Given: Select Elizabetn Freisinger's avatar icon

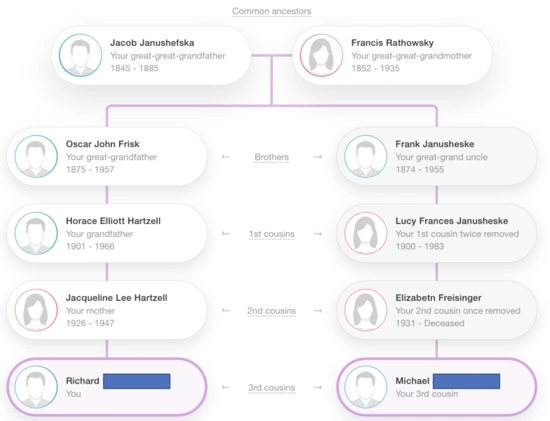Looking at the screenshot, I should coord(366,310).
